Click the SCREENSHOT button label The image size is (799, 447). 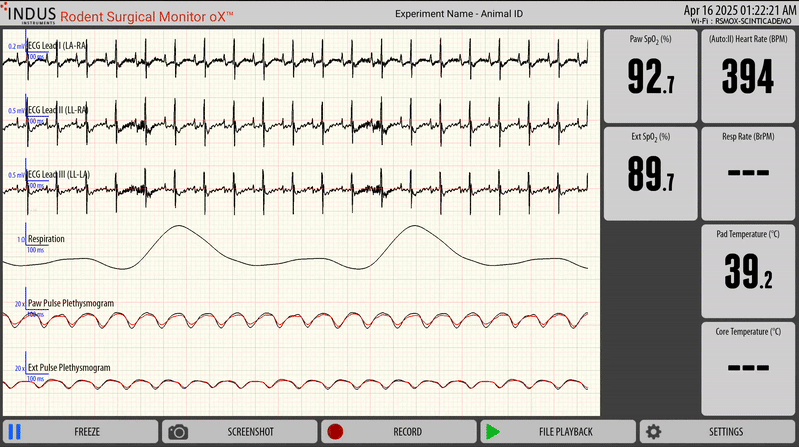(250, 432)
